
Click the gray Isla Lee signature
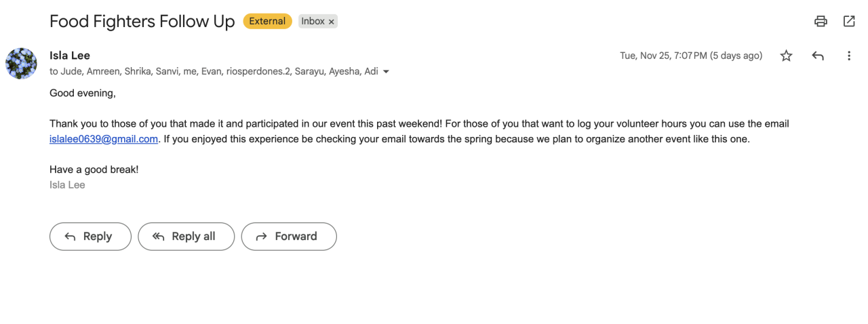click(x=67, y=184)
